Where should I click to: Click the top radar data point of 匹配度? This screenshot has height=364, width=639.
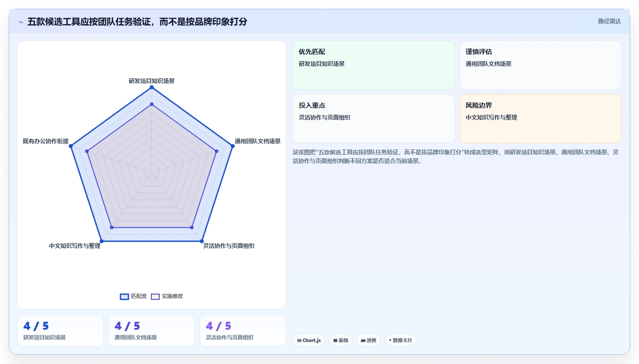click(152, 87)
